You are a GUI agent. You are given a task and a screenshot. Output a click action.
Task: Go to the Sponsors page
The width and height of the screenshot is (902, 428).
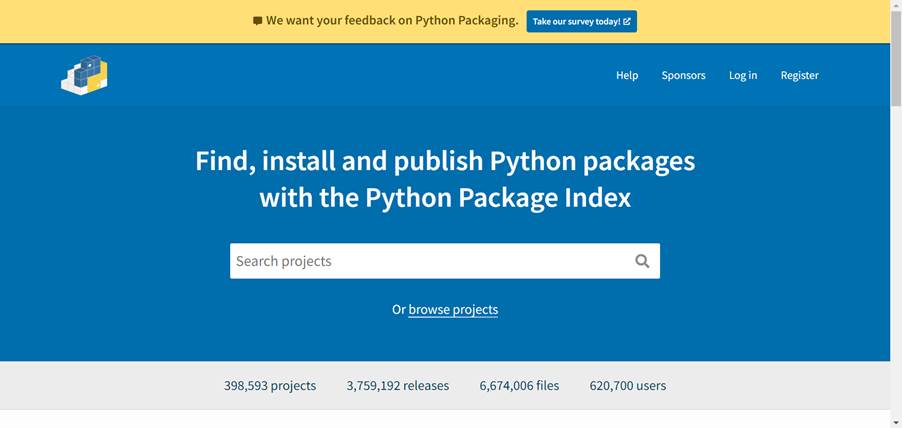(683, 75)
